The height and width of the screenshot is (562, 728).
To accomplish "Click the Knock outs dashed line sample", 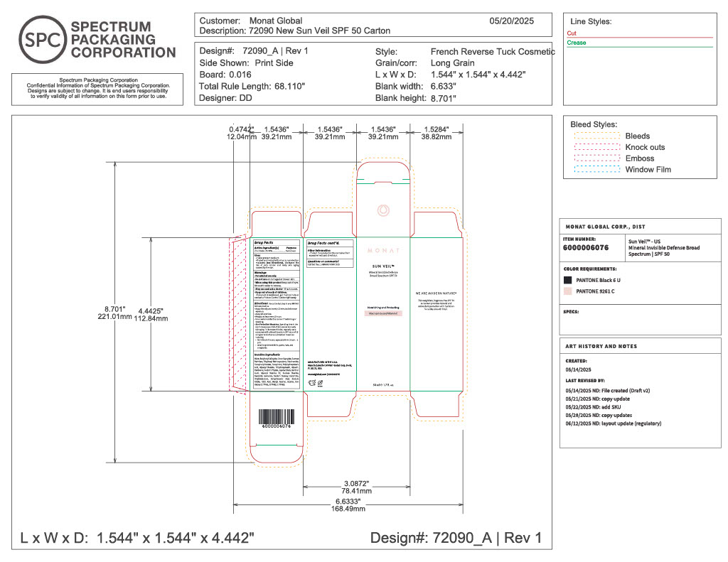I will [x=596, y=147].
